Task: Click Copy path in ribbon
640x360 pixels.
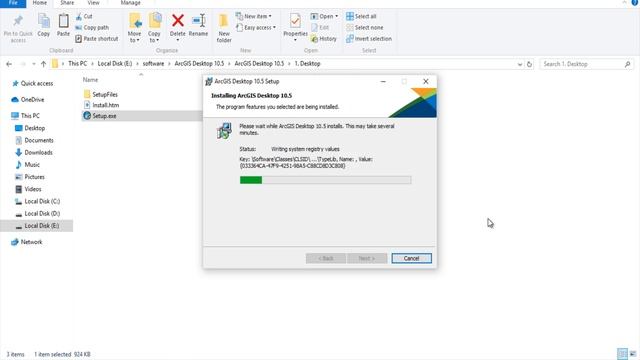Action: [x=92, y=27]
